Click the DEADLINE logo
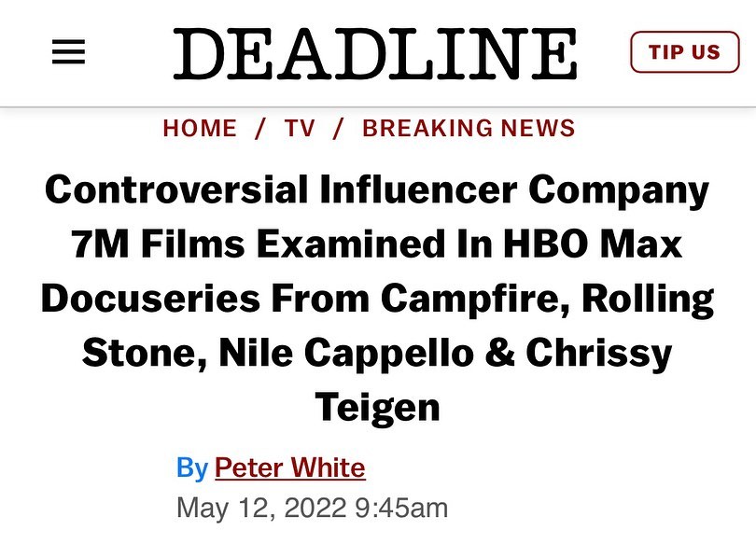 375,52
